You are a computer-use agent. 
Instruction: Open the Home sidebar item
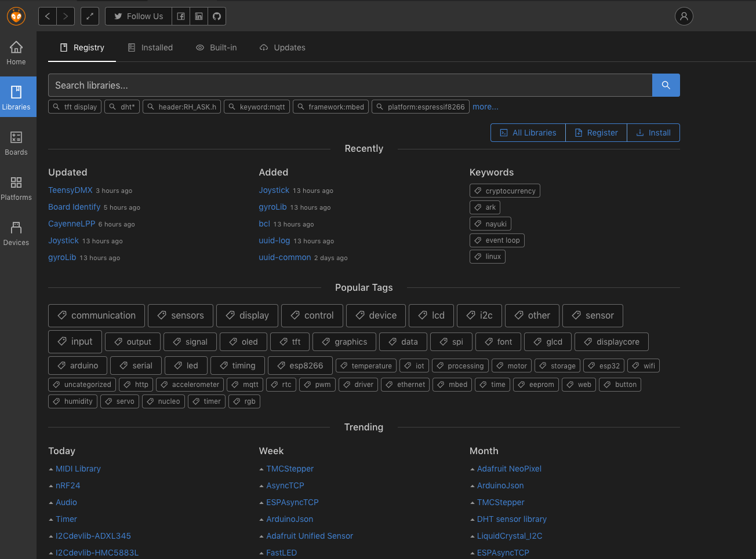pyautogui.click(x=16, y=53)
